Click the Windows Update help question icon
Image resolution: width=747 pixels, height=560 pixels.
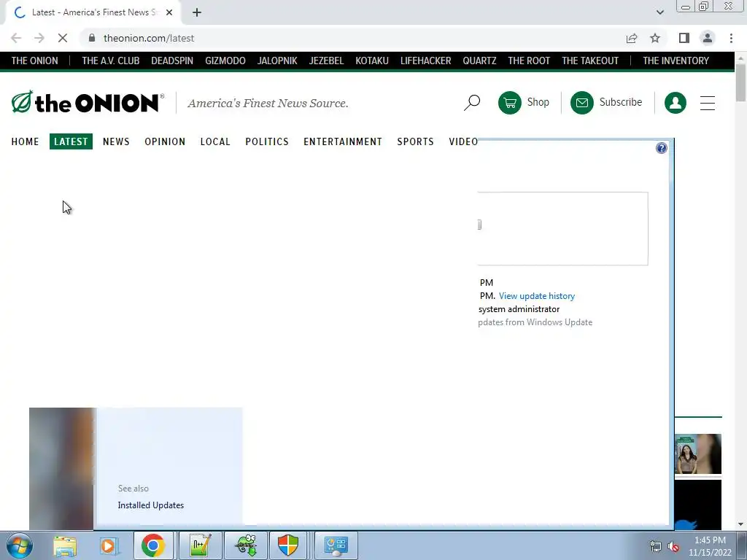661,148
